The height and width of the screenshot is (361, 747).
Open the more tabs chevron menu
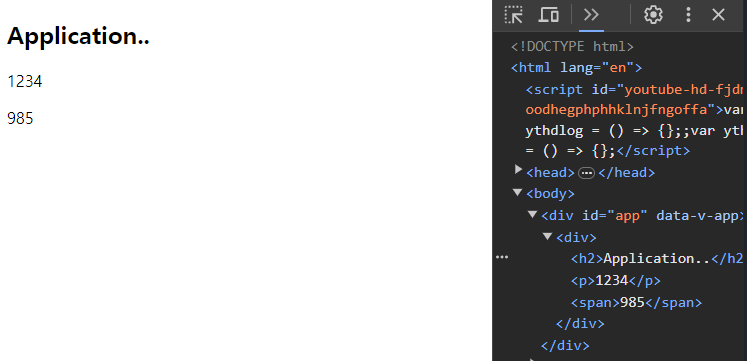(591, 15)
